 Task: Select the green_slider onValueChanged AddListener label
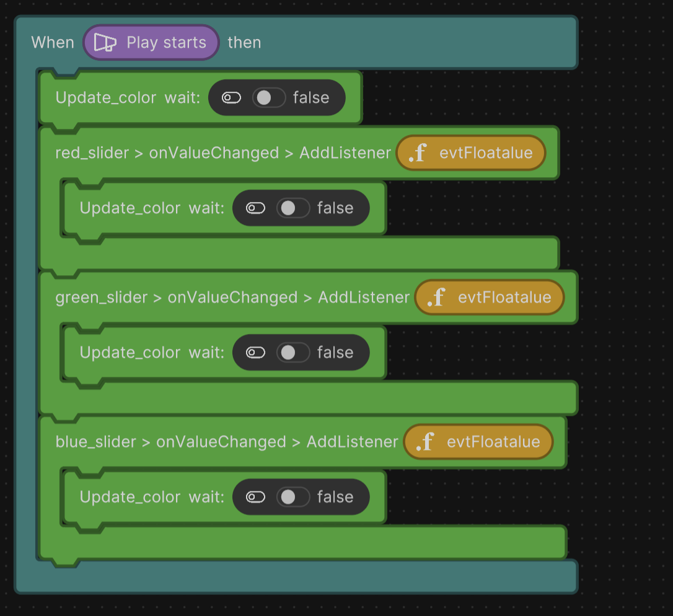point(232,297)
